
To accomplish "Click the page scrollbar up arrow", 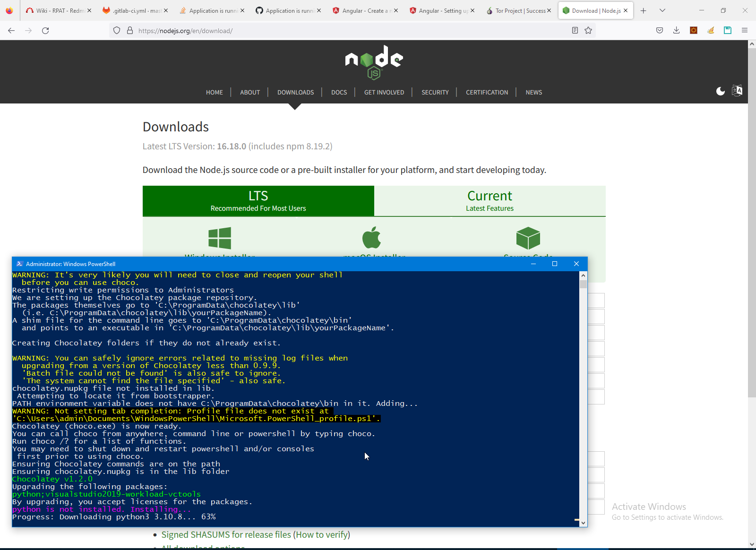I will pyautogui.click(x=752, y=44).
